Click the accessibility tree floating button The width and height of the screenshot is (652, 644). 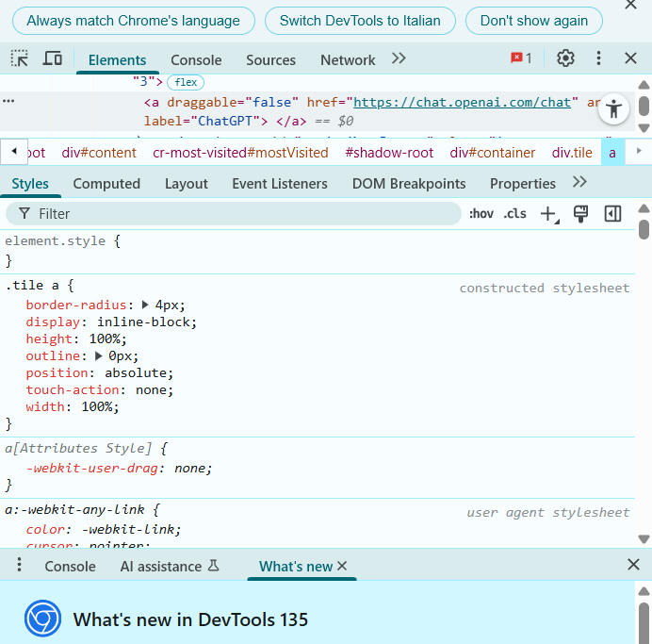[x=614, y=108]
